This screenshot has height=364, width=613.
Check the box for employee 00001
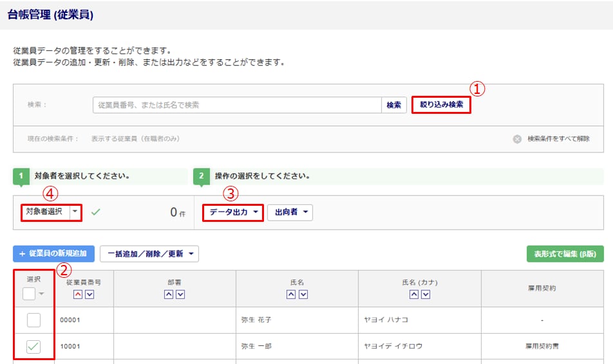tap(33, 320)
